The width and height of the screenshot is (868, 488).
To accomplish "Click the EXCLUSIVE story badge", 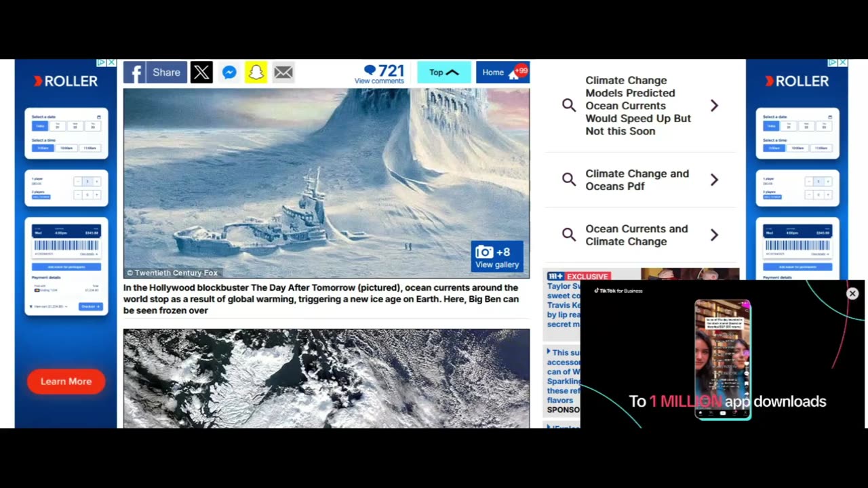I will [x=588, y=277].
